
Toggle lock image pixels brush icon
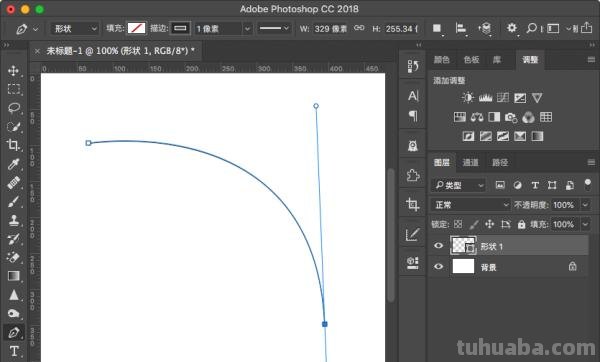click(474, 224)
